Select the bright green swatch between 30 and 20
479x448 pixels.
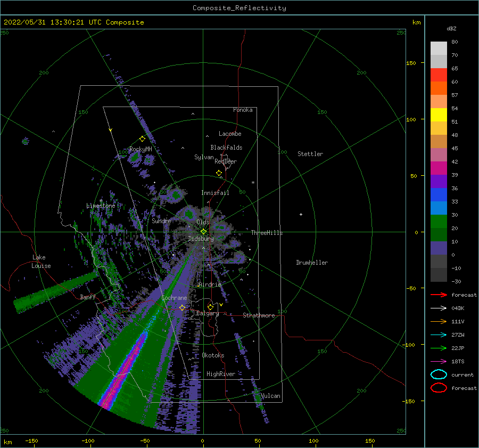tap(439, 221)
